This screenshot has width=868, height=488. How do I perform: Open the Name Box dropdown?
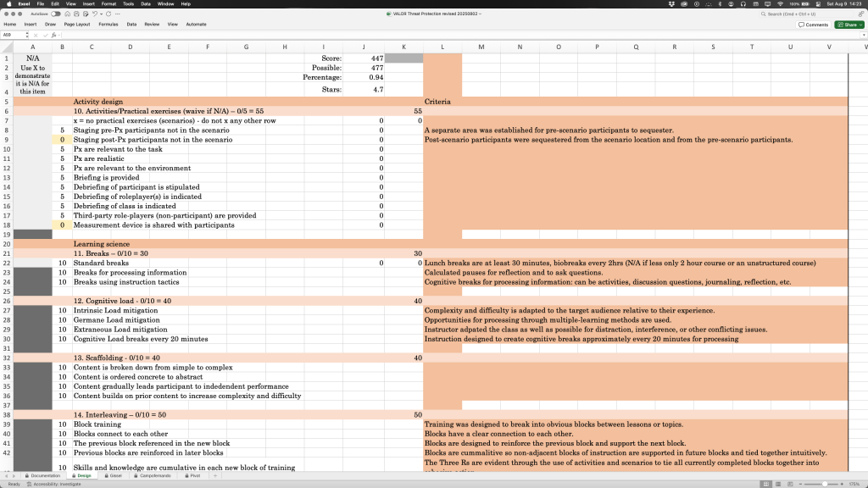coord(26,35)
